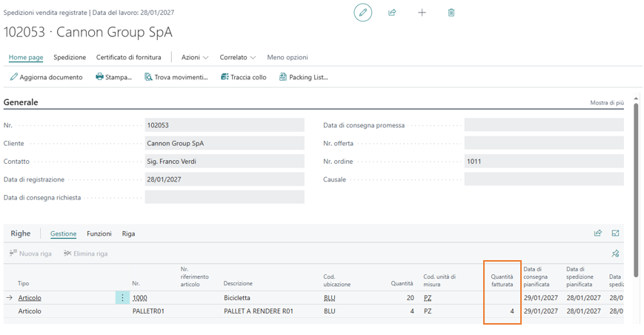Click the Righe section heading
The width and height of the screenshot is (644, 335).
21,233
